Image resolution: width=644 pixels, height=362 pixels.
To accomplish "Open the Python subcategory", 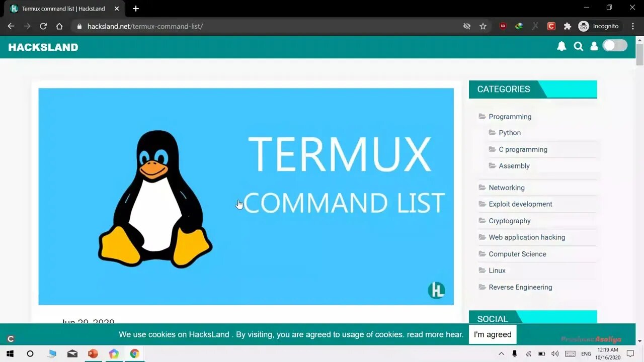I will click(510, 133).
